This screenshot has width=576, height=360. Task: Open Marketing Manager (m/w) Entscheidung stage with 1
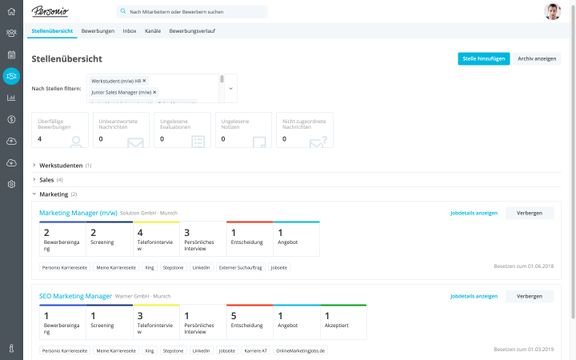click(x=250, y=239)
